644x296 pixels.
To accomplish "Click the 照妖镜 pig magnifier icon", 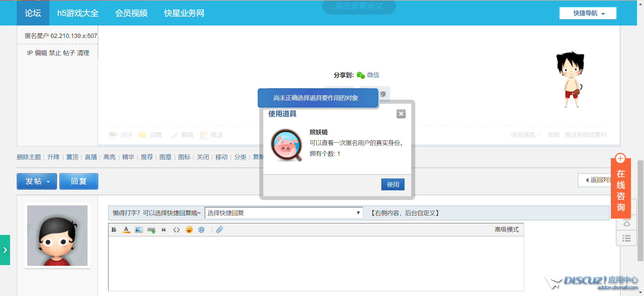I will pyautogui.click(x=287, y=145).
